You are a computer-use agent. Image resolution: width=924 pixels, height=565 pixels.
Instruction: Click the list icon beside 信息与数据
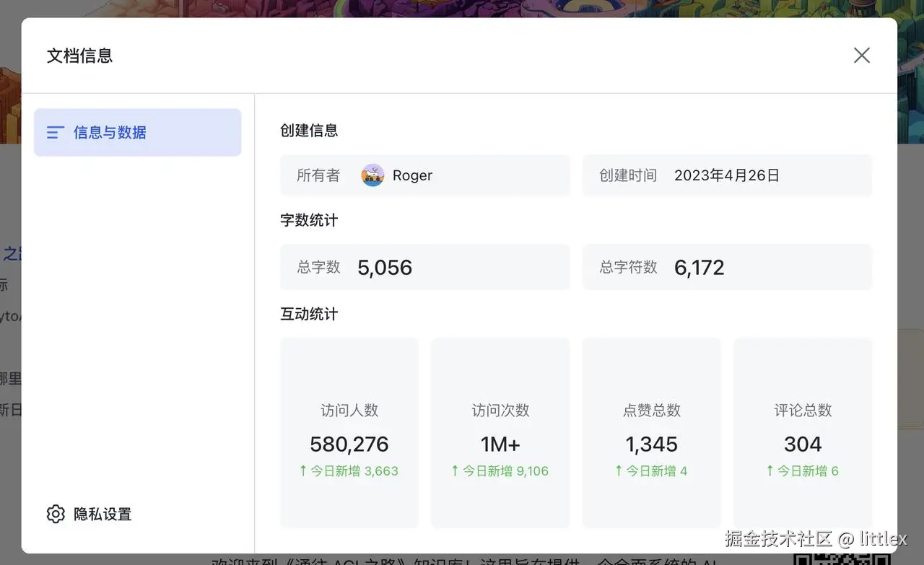click(x=56, y=133)
